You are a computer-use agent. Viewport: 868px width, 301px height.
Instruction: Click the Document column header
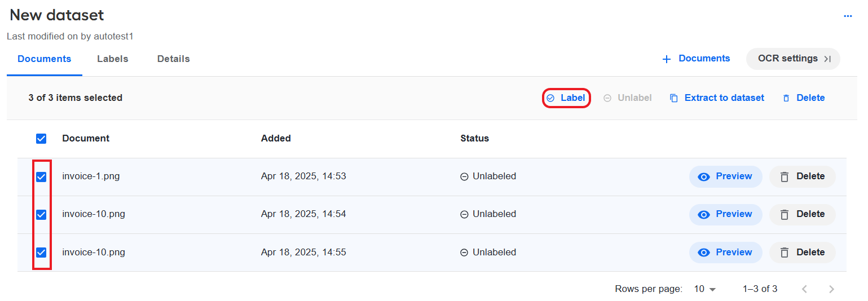click(86, 138)
